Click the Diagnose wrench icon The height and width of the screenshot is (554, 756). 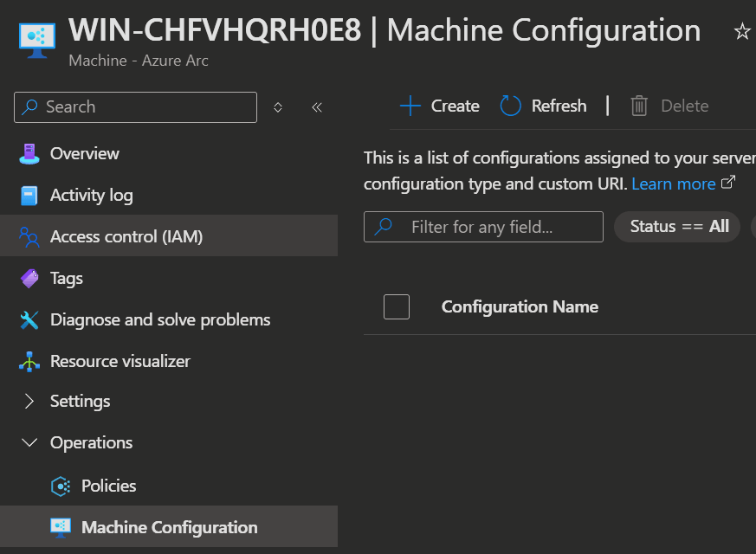[29, 320]
